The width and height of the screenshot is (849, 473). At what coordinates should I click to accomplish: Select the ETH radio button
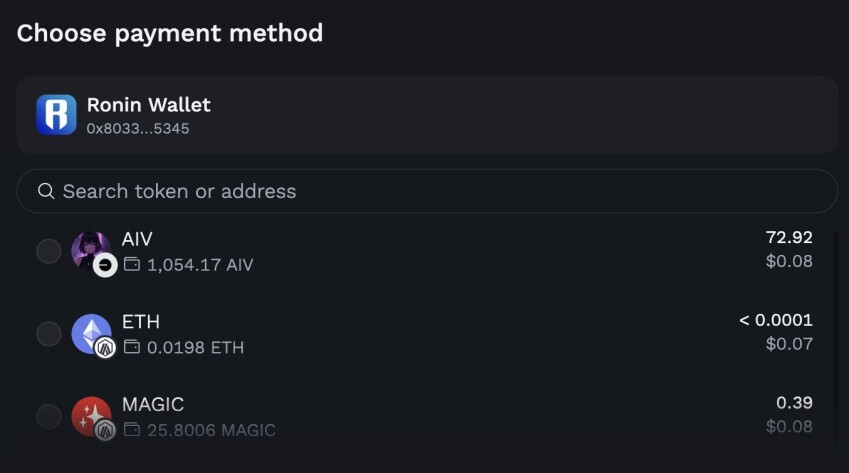(x=49, y=334)
